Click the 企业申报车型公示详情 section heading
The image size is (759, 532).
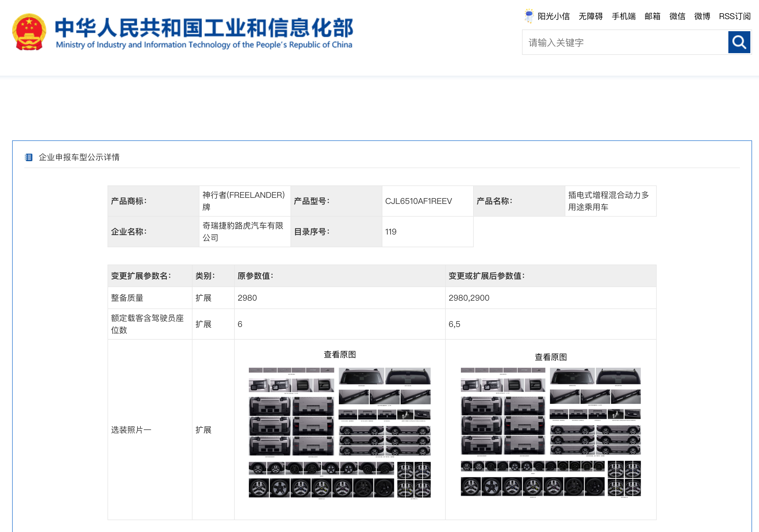tap(79, 157)
